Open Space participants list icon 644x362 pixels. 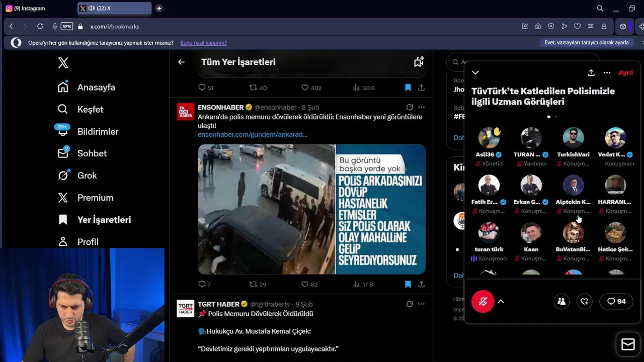pyautogui.click(x=561, y=301)
